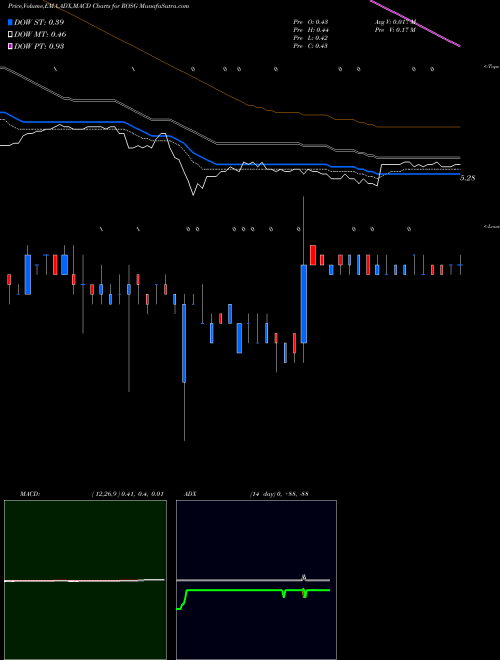500x660 pixels.
Task: Click the chart title mentioning MunafaSutra.com
Action: click(x=98, y=6)
